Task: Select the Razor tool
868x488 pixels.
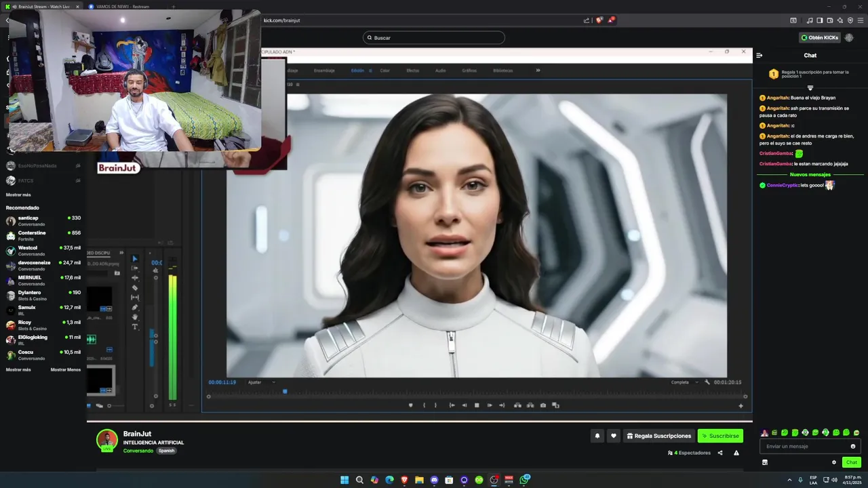Action: 134,288
